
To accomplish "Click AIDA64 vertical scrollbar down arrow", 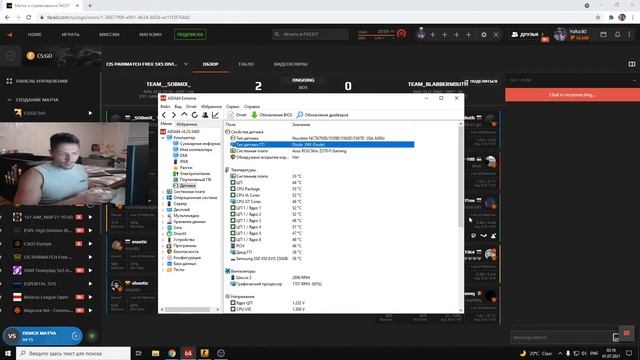I will click(461, 310).
